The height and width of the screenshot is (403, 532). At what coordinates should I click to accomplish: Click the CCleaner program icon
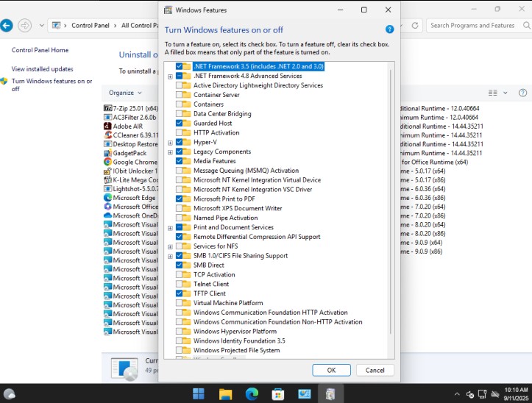click(107, 135)
